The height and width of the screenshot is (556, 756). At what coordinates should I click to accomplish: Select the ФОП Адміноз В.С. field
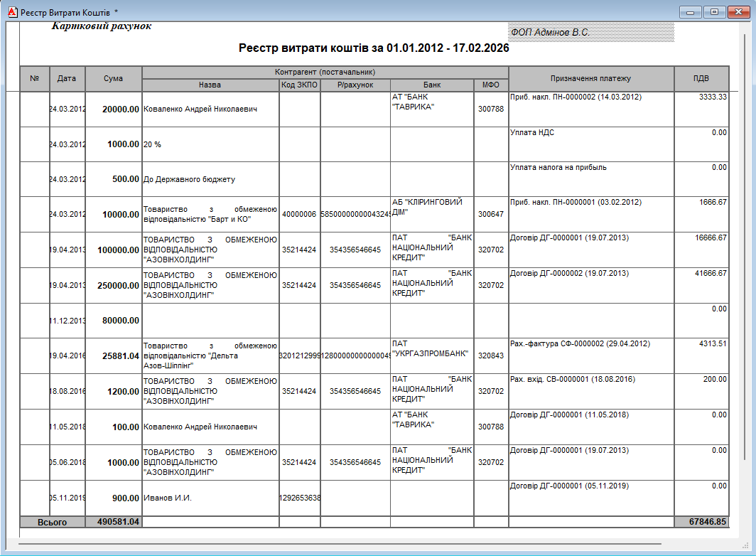(591, 33)
